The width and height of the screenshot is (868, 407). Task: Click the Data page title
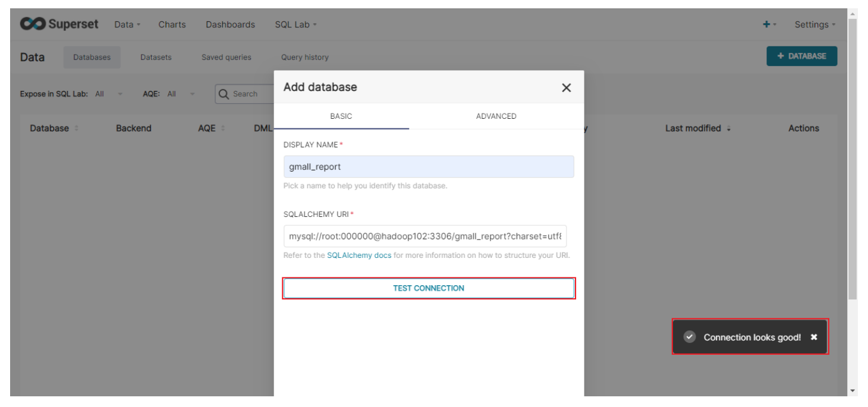(x=32, y=57)
